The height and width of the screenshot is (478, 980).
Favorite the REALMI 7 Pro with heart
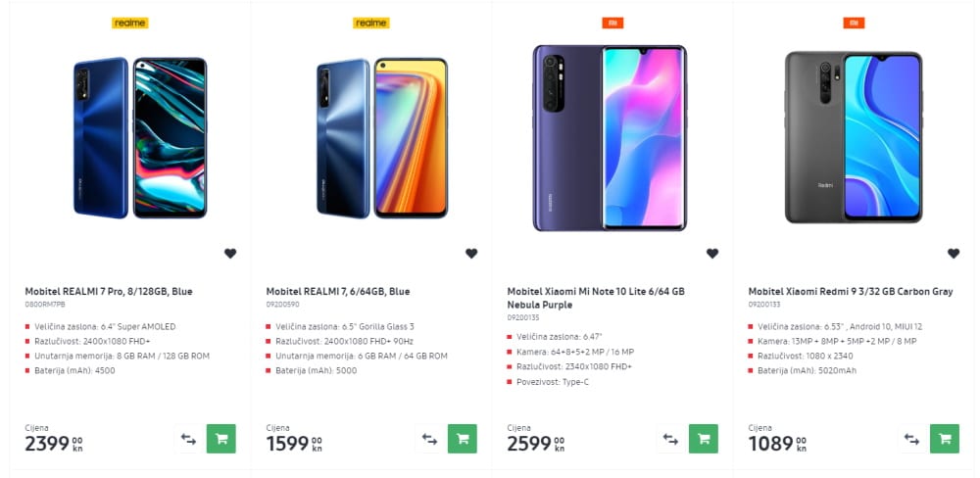pos(230,253)
